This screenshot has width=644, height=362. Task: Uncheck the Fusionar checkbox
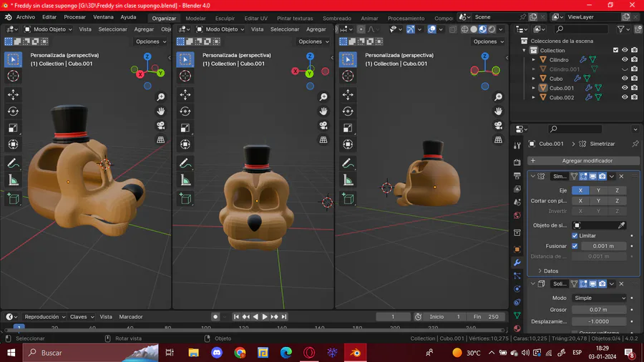575,246
